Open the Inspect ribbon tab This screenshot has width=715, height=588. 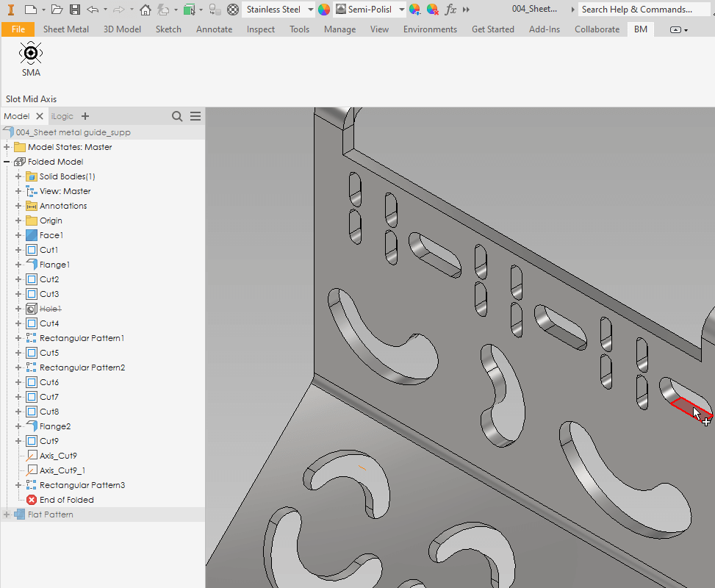point(260,29)
